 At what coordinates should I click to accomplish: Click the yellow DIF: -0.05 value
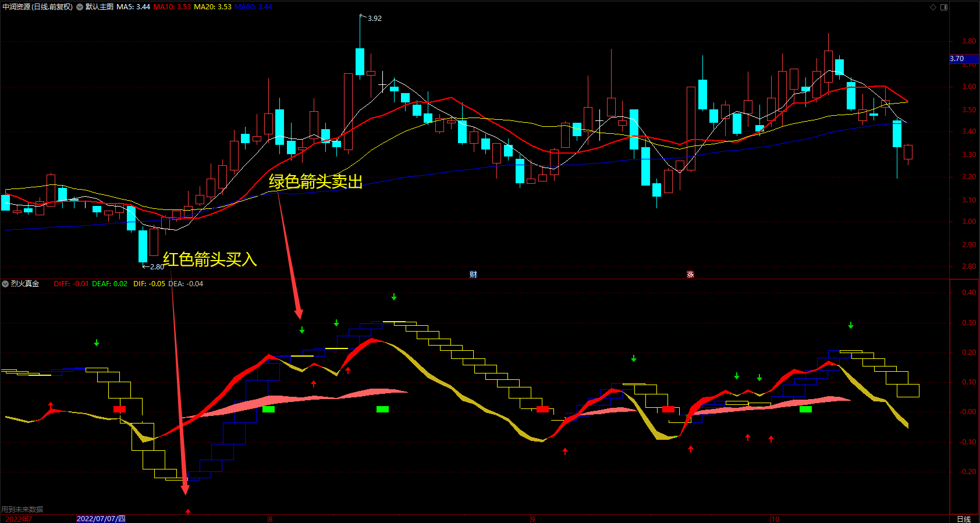(x=149, y=284)
